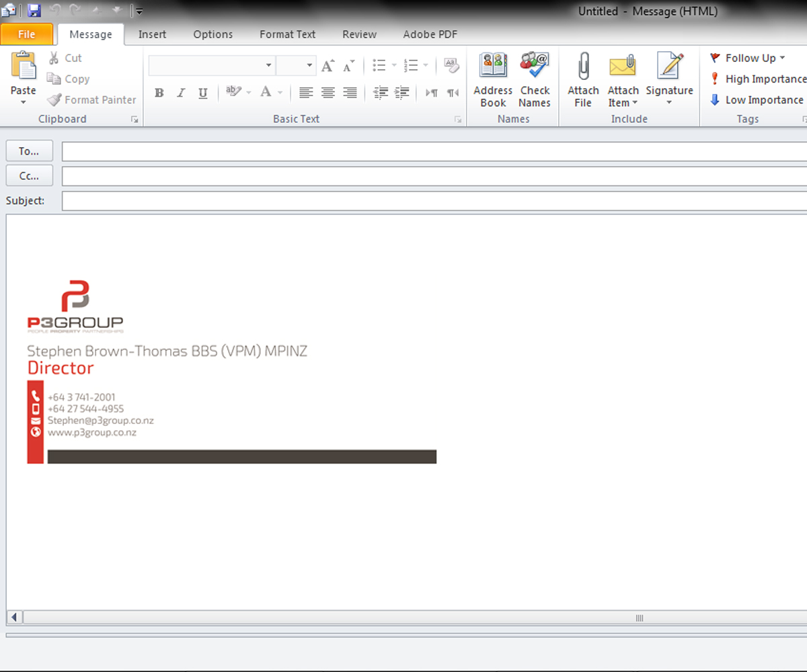Click into the Subject field

tap(434, 201)
